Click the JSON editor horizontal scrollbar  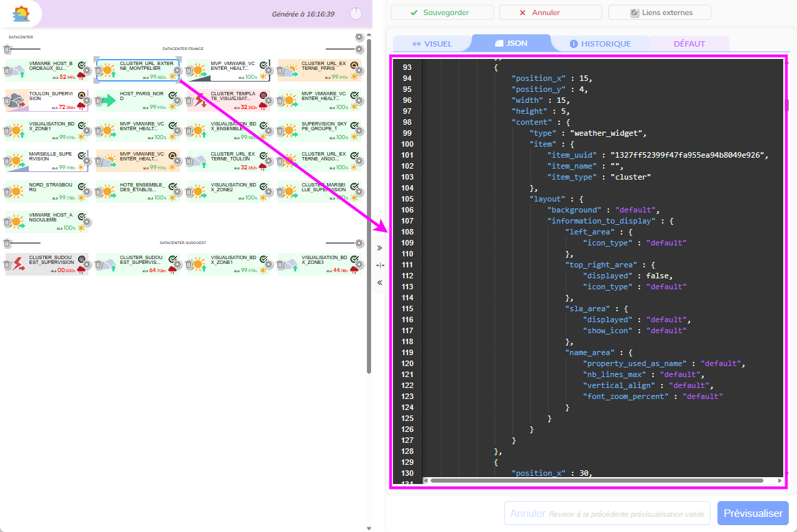pyautogui.click(x=597, y=481)
